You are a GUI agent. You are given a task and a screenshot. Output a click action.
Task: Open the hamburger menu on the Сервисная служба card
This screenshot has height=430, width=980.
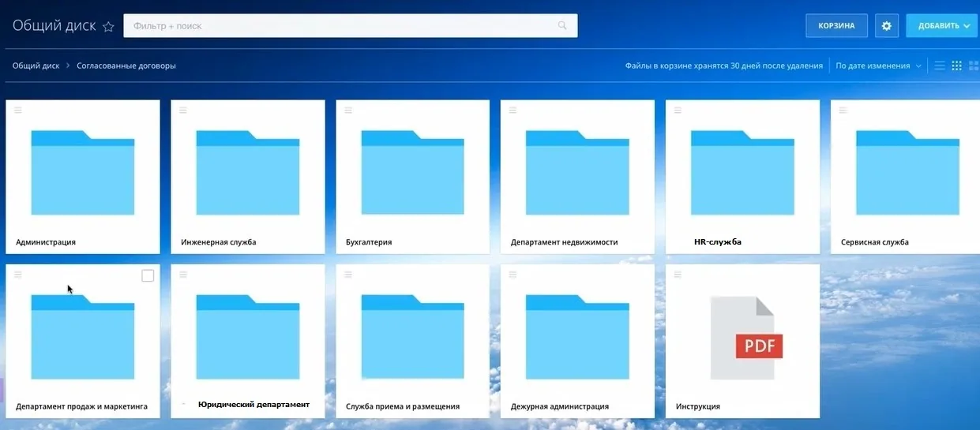coord(843,110)
